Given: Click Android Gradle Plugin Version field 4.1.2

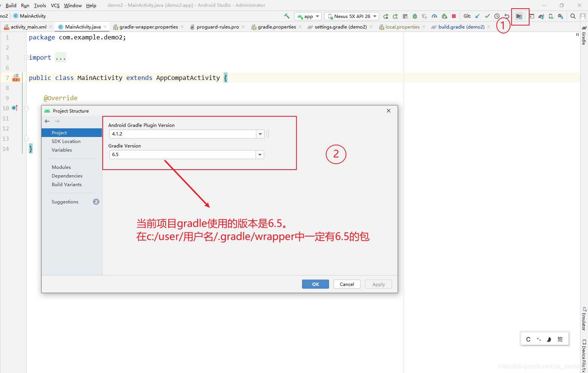Looking at the screenshot, I should [183, 134].
